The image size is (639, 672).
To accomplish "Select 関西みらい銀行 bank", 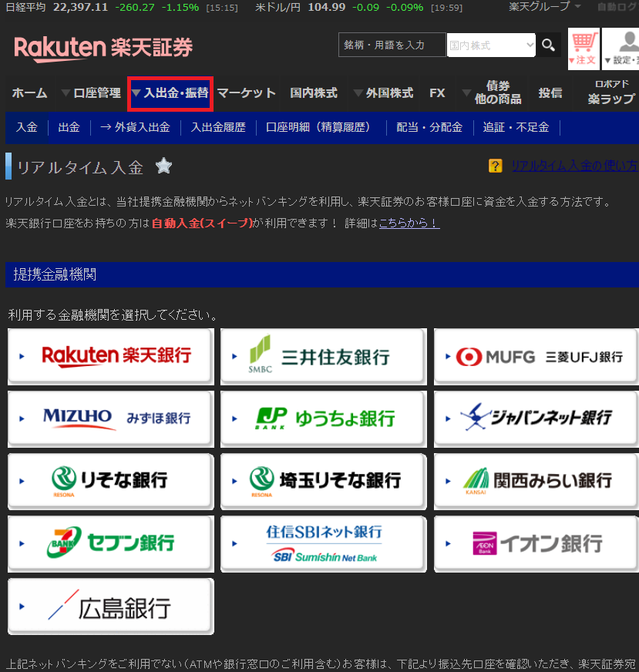I will 536,481.
